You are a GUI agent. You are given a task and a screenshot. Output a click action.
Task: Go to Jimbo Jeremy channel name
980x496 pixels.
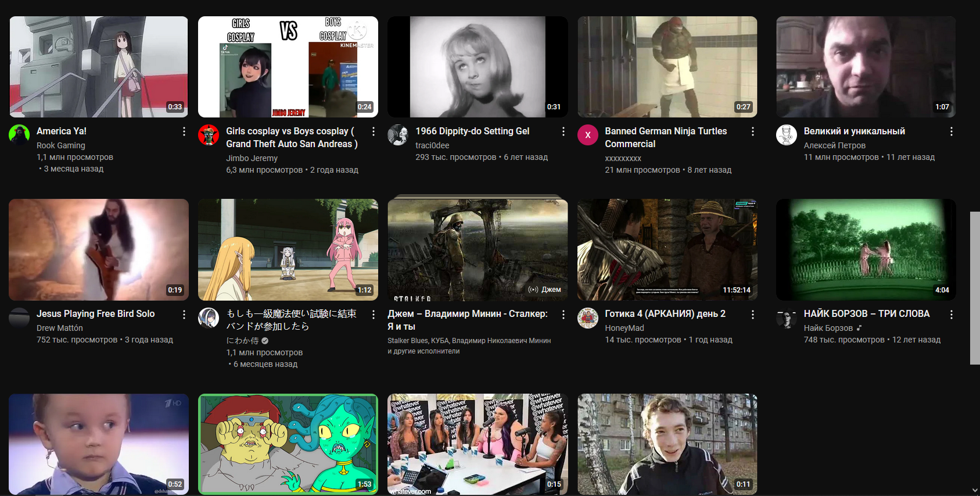[x=252, y=158]
